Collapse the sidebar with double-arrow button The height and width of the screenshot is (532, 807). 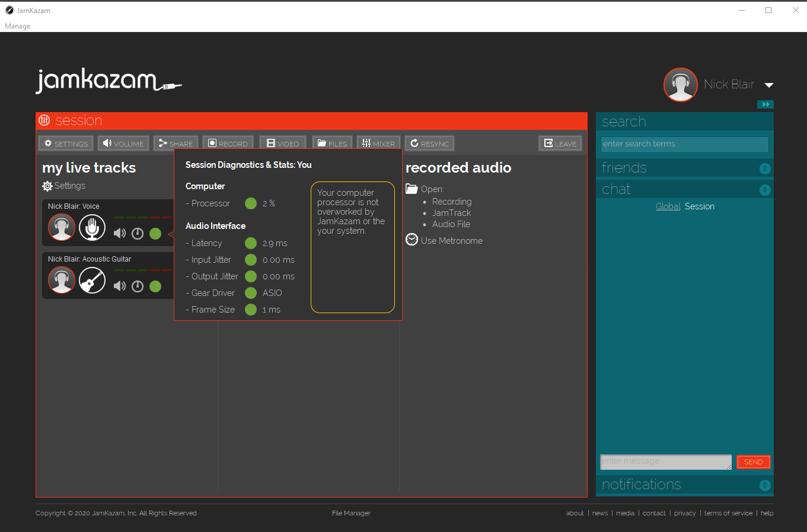click(x=765, y=104)
